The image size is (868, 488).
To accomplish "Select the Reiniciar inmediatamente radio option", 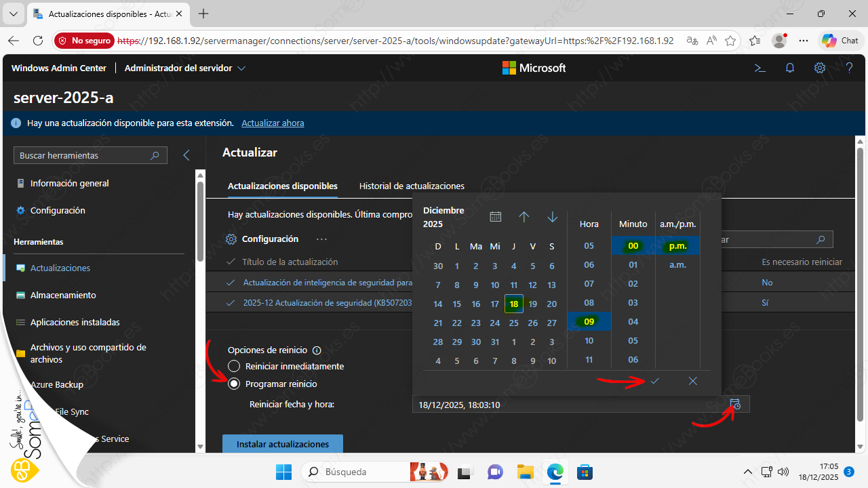I will pos(234,366).
